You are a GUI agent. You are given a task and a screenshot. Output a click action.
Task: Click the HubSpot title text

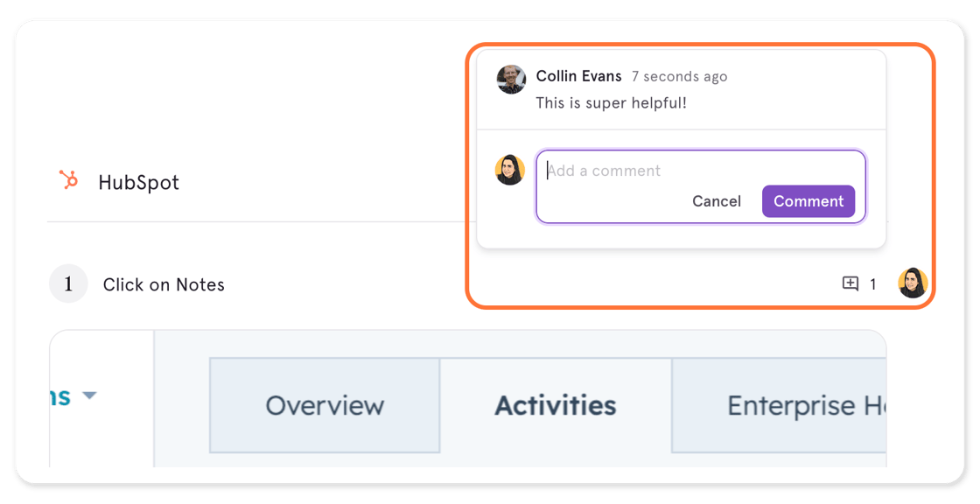tap(138, 182)
